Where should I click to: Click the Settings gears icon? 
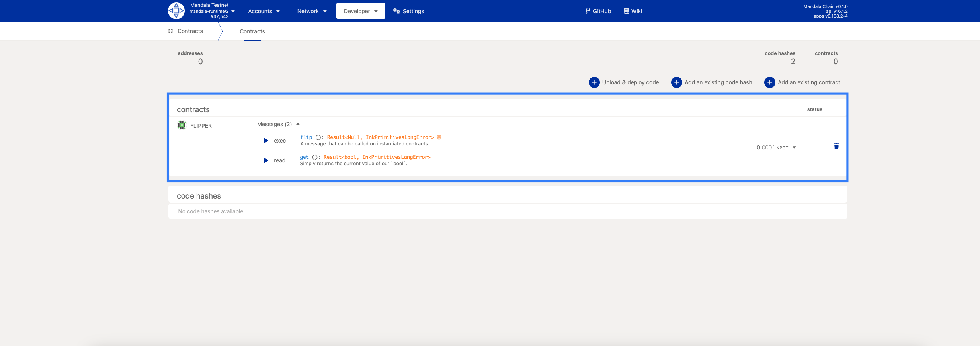pyautogui.click(x=396, y=11)
